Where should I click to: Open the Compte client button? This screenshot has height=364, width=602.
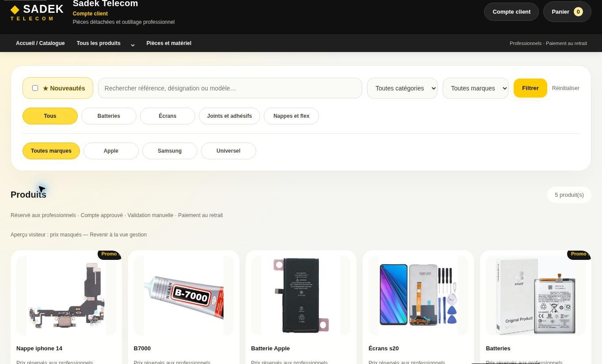[x=511, y=12]
